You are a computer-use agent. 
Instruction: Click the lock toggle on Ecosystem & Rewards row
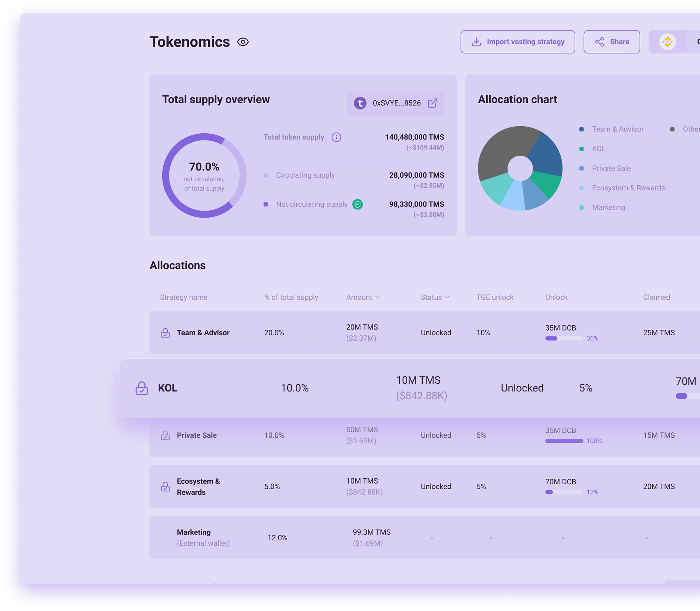click(x=166, y=487)
